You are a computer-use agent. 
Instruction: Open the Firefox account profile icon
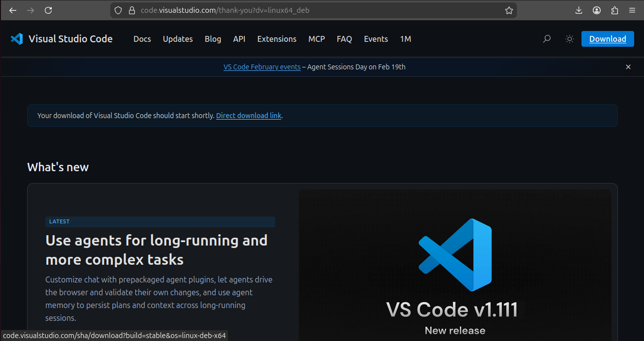(x=597, y=10)
